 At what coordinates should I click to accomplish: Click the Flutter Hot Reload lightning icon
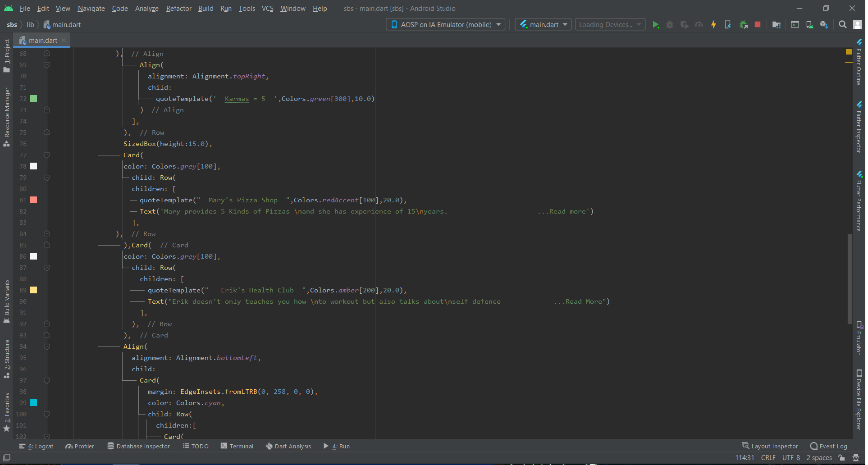[x=713, y=25]
